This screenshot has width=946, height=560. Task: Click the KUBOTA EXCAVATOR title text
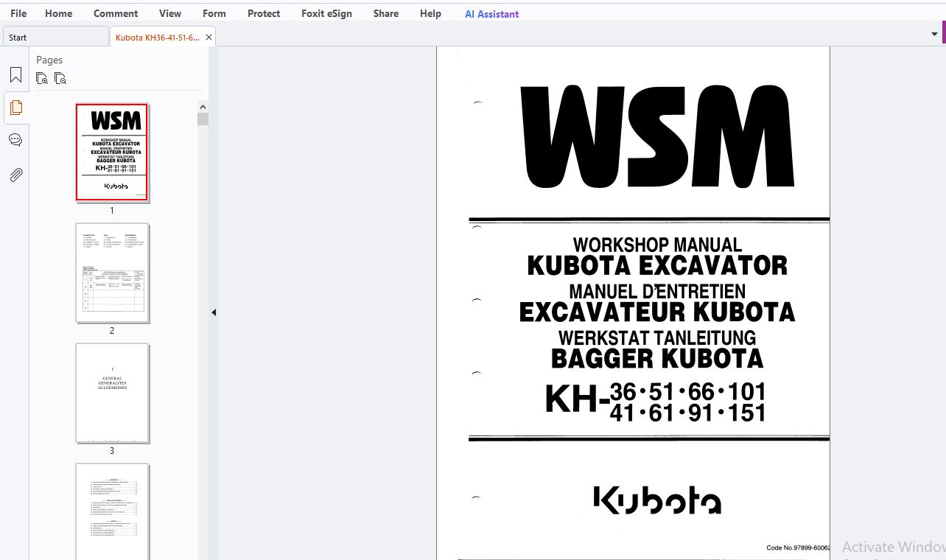tap(657, 265)
